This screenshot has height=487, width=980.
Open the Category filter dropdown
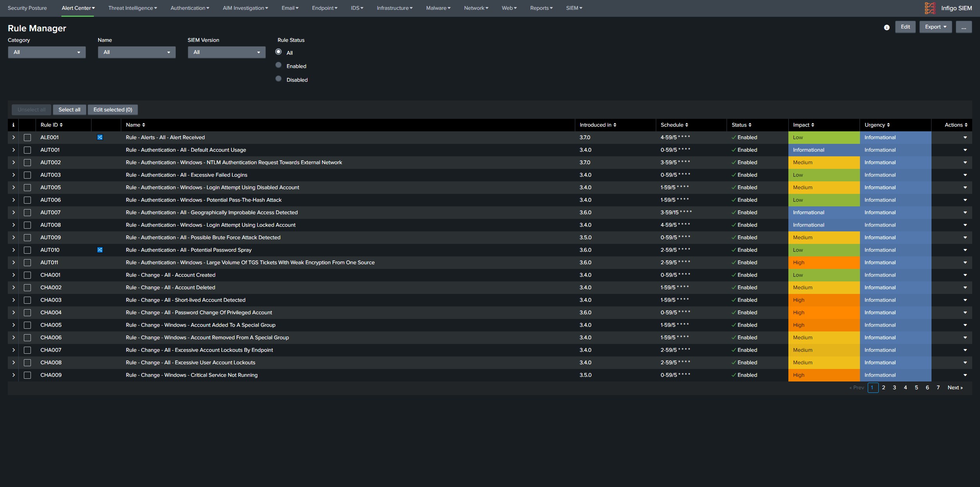pos(47,52)
